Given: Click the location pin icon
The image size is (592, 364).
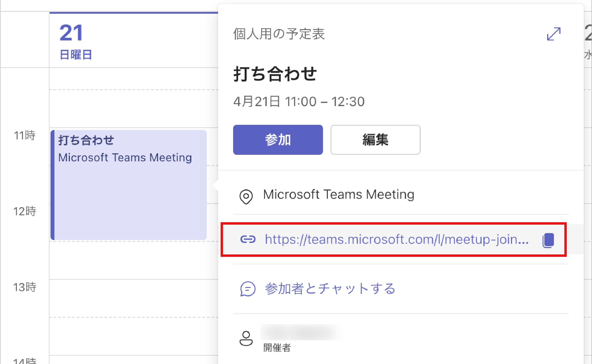Looking at the screenshot, I should coord(246,197).
